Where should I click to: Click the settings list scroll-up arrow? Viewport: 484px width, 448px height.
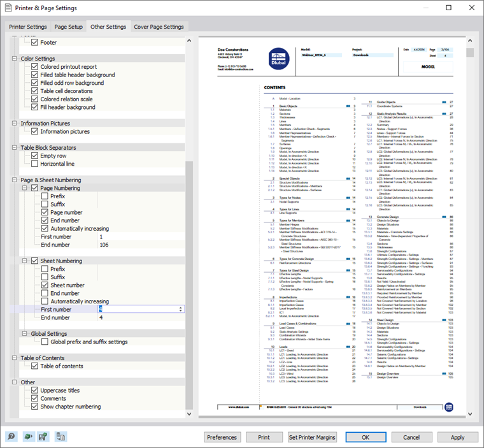[189, 41]
